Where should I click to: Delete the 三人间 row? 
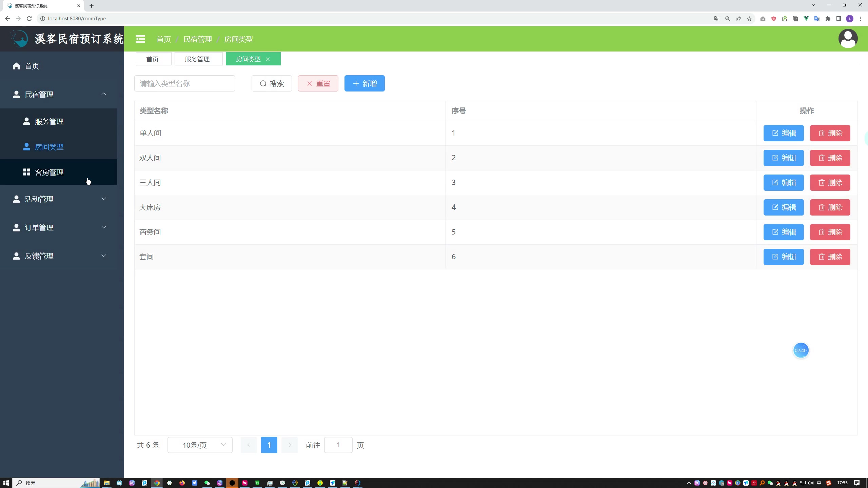(830, 183)
